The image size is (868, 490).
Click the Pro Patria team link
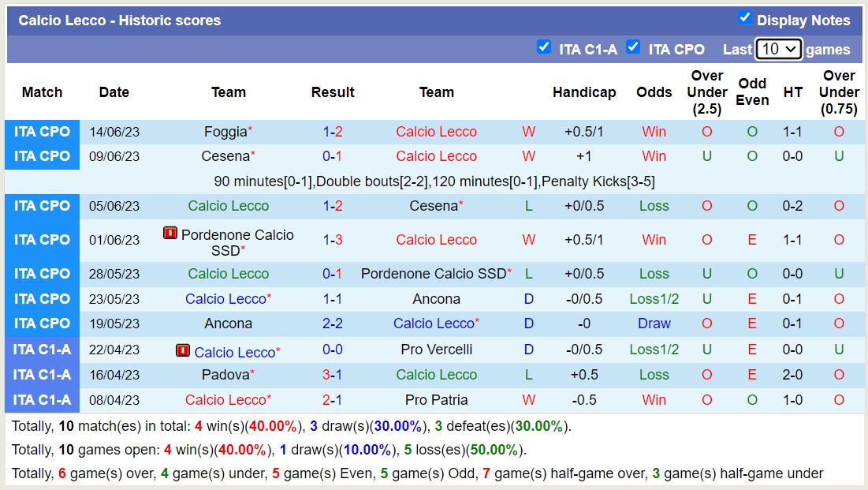[x=436, y=400]
